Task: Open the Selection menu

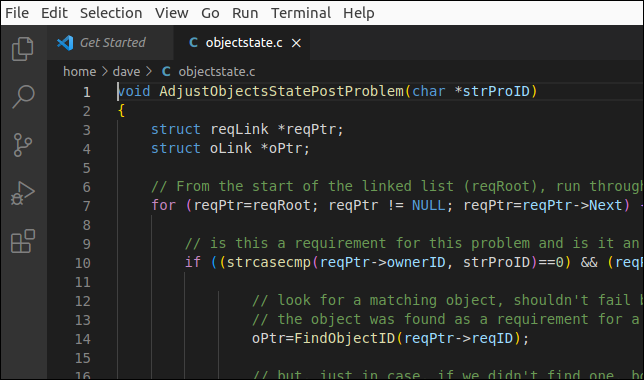Action: tap(111, 13)
